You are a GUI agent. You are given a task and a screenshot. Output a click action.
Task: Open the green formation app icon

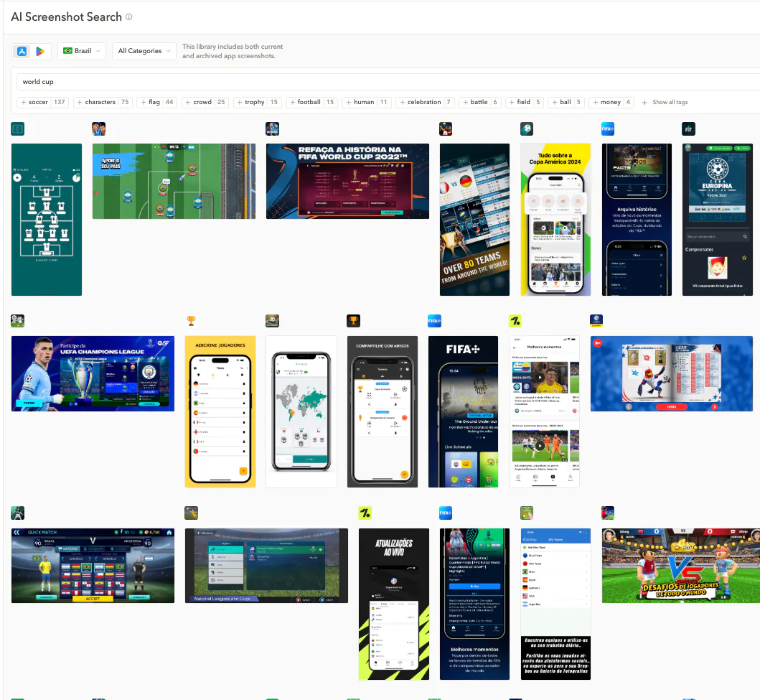click(x=17, y=129)
